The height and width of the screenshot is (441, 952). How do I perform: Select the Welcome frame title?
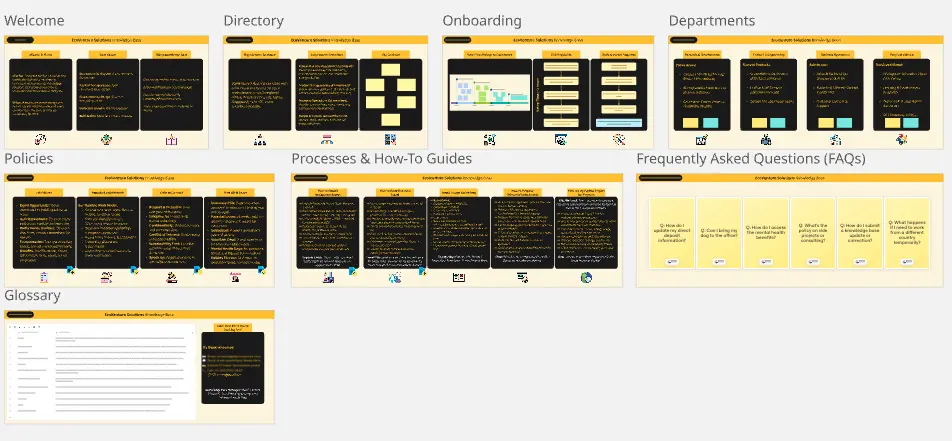34,21
